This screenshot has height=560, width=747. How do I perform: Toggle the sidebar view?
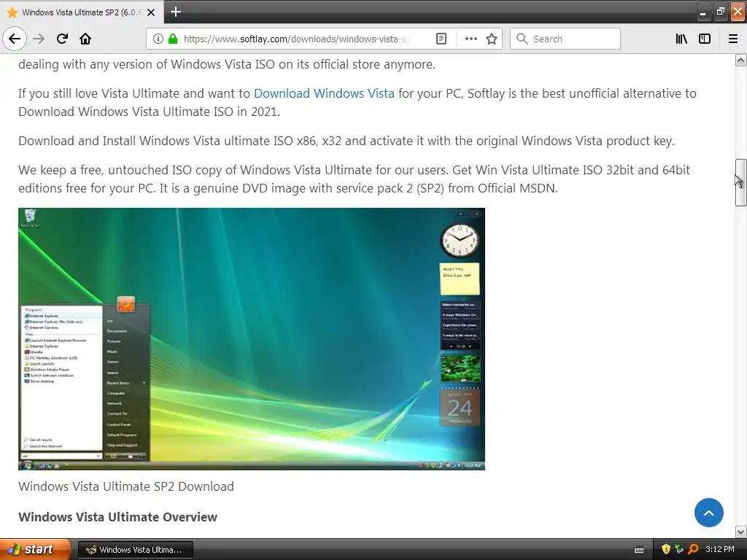tap(705, 39)
